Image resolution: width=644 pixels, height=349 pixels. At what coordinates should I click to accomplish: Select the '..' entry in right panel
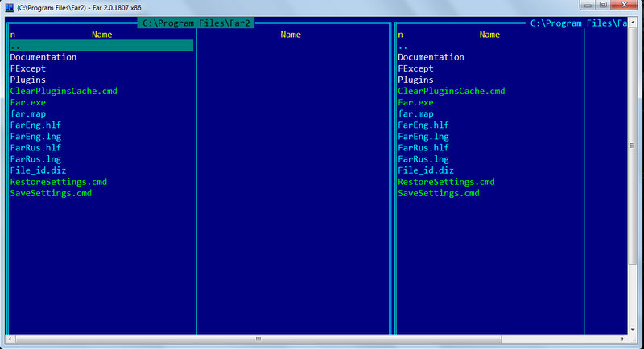[402, 47]
